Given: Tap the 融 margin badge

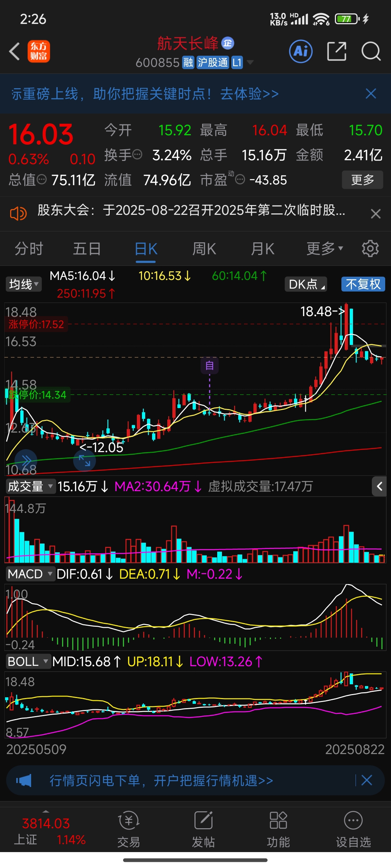Looking at the screenshot, I should [188, 63].
